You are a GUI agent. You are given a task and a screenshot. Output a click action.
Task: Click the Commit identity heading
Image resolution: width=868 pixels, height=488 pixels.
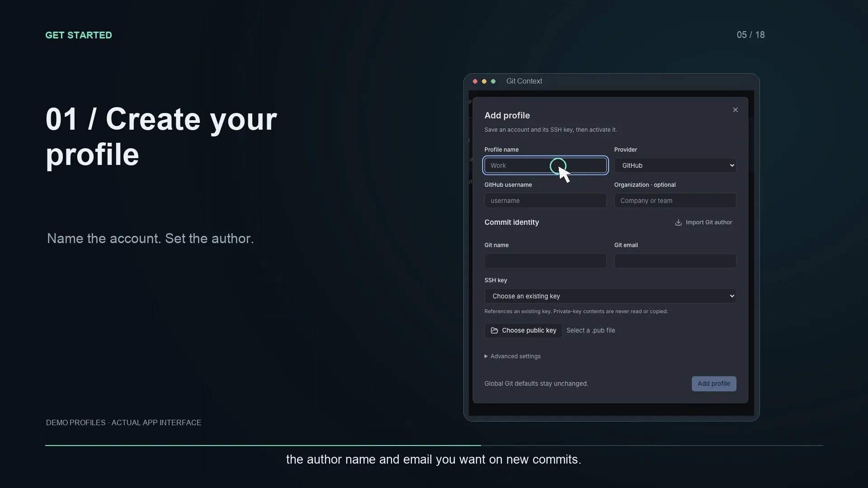coord(511,222)
